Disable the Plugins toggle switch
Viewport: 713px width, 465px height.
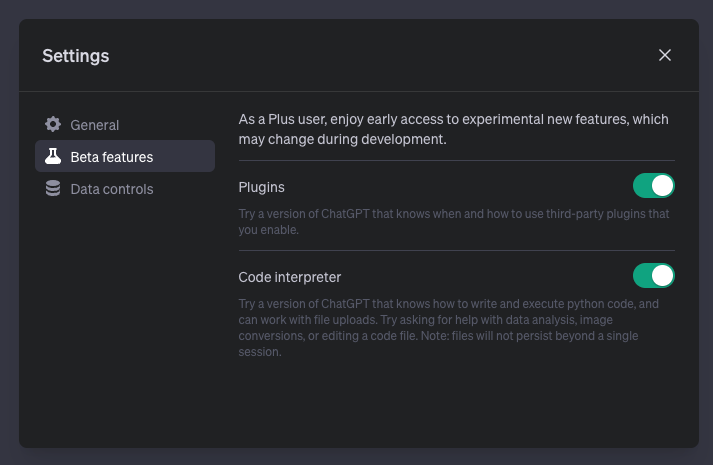click(x=653, y=185)
